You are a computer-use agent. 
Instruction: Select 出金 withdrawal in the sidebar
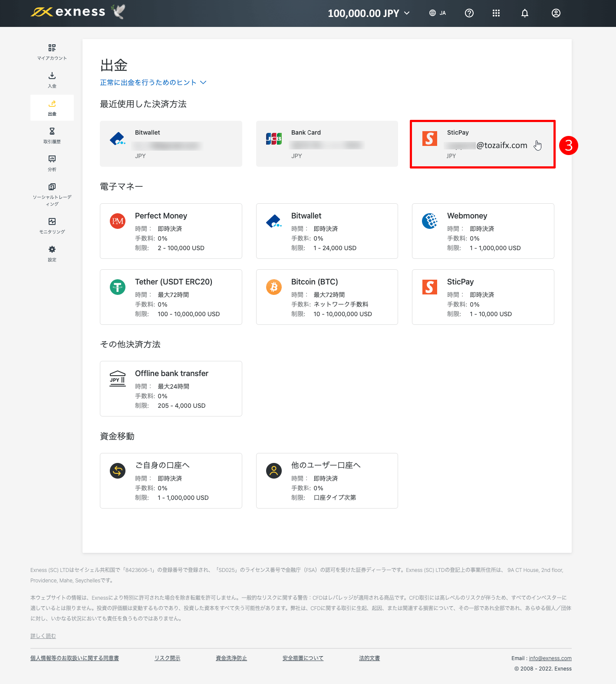(52, 108)
